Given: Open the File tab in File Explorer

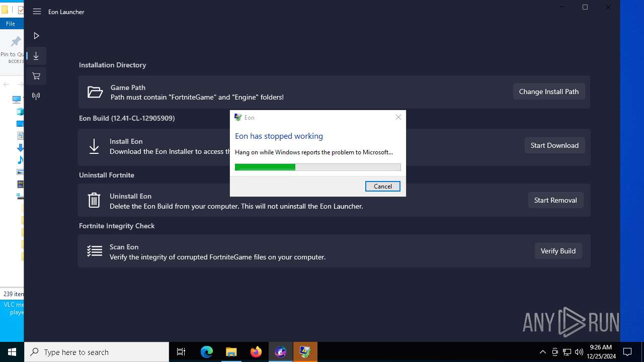Looking at the screenshot, I should tap(11, 24).
